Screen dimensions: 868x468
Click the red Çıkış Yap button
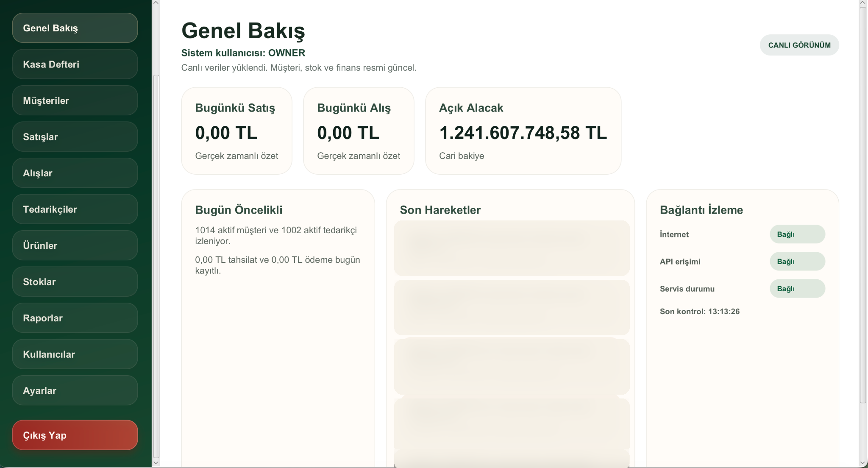coord(75,435)
